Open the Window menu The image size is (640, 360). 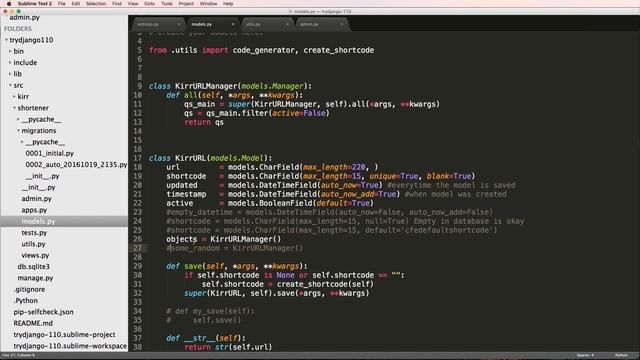pos(208,4)
